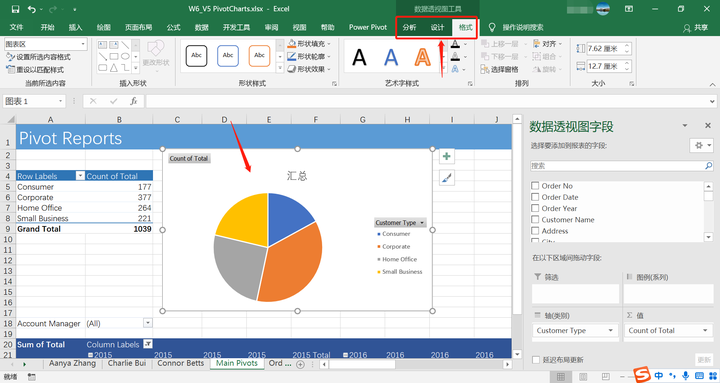Switch to 数据 Data tab
The image size is (720, 383).
pyautogui.click(x=202, y=27)
